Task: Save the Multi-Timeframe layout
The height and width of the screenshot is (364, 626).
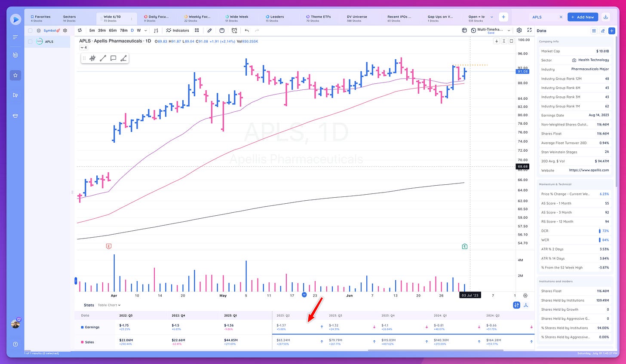Action: tap(491, 33)
